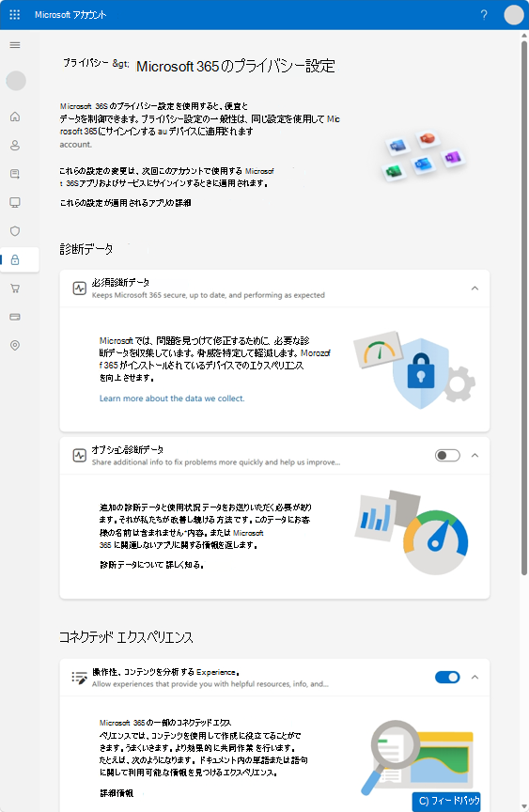Viewport: 529px width, 812px height.
Task: Collapse the 必須診断データ section
Action: pyautogui.click(x=475, y=289)
